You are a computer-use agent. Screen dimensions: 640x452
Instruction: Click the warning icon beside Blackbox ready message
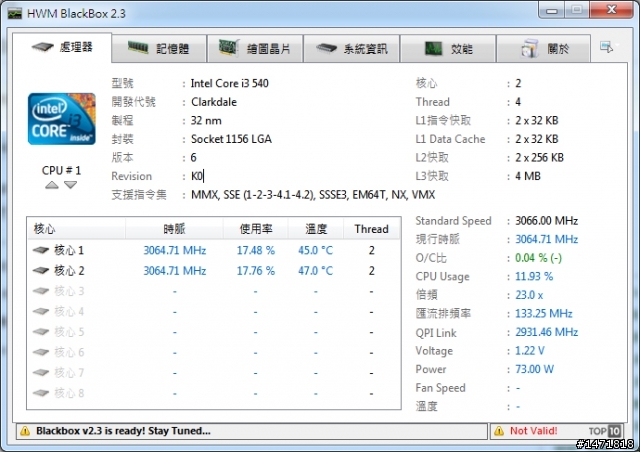pos(25,431)
